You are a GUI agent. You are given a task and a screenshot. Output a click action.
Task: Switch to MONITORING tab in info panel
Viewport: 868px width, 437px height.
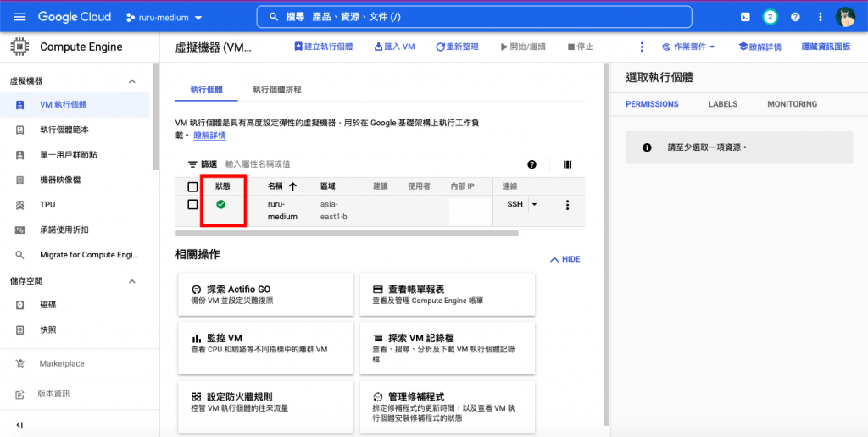pyautogui.click(x=793, y=104)
